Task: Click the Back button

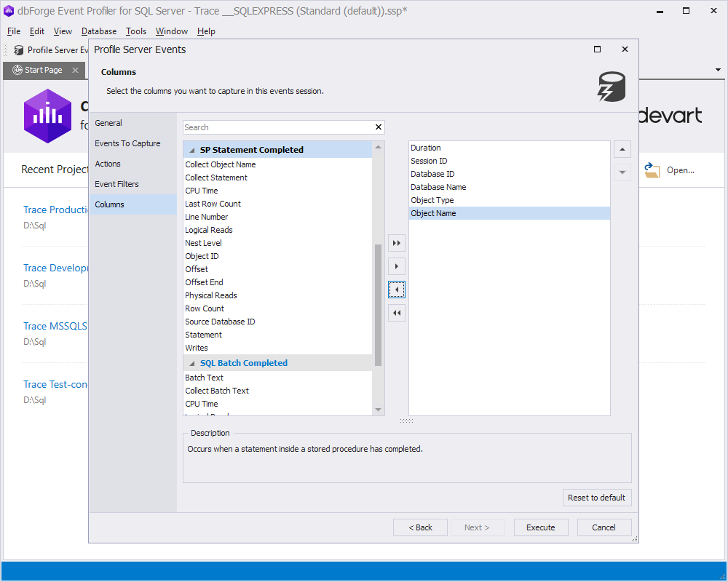Action: 420,527
